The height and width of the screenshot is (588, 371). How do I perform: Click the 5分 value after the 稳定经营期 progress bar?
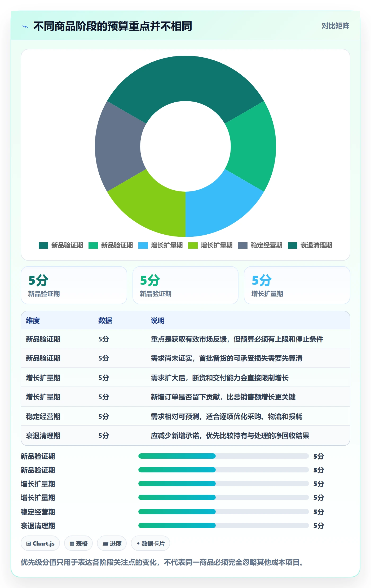click(x=319, y=512)
